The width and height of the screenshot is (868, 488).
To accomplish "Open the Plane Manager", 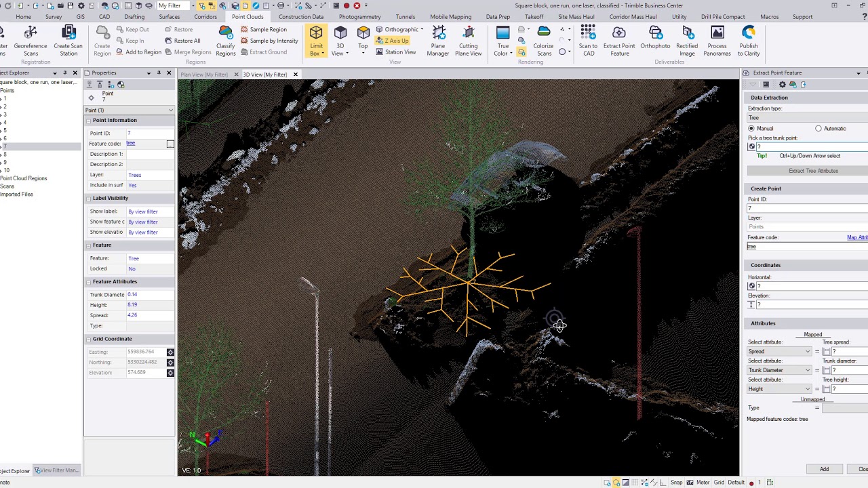I will tap(438, 41).
